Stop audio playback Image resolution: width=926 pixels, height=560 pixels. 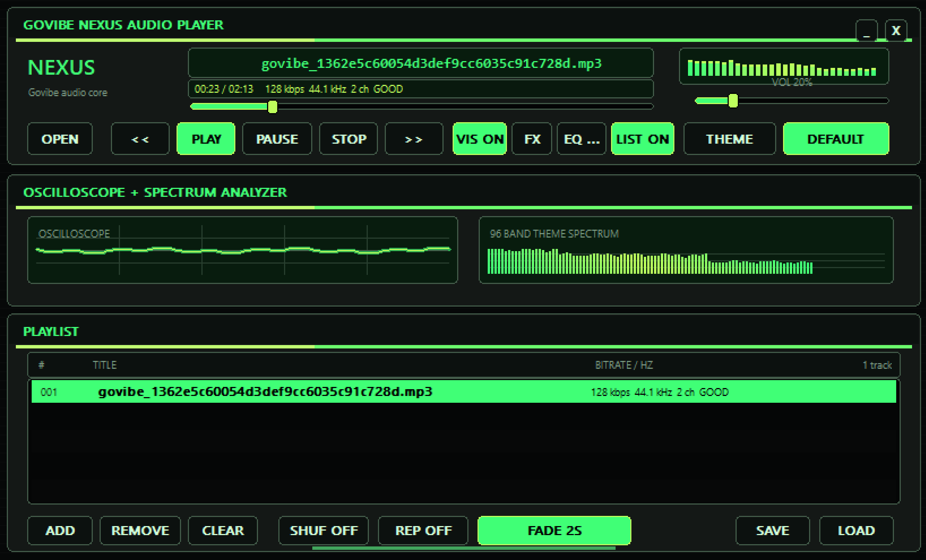[x=349, y=139]
